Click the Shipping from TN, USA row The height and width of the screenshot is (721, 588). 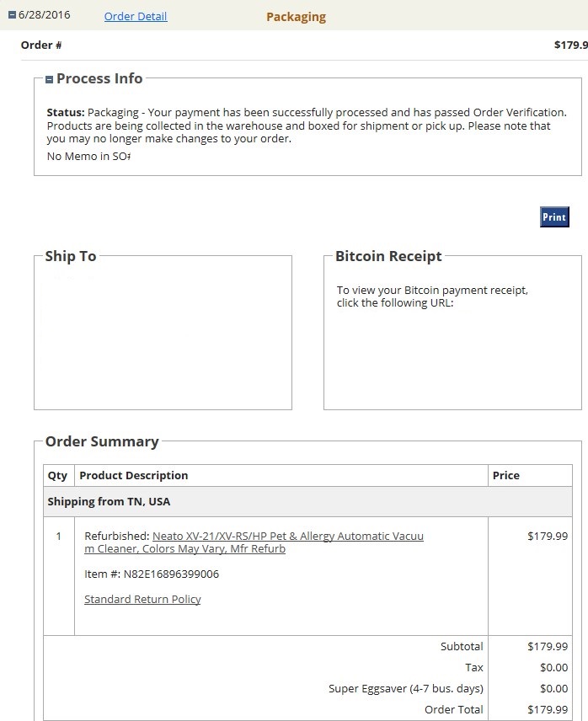(x=109, y=501)
